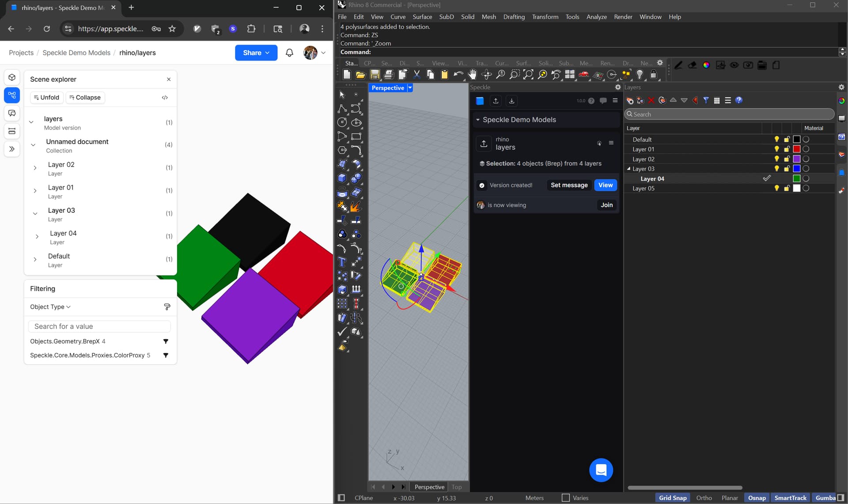Click the notification bell icon
This screenshot has height=504, width=848.
[x=289, y=53]
